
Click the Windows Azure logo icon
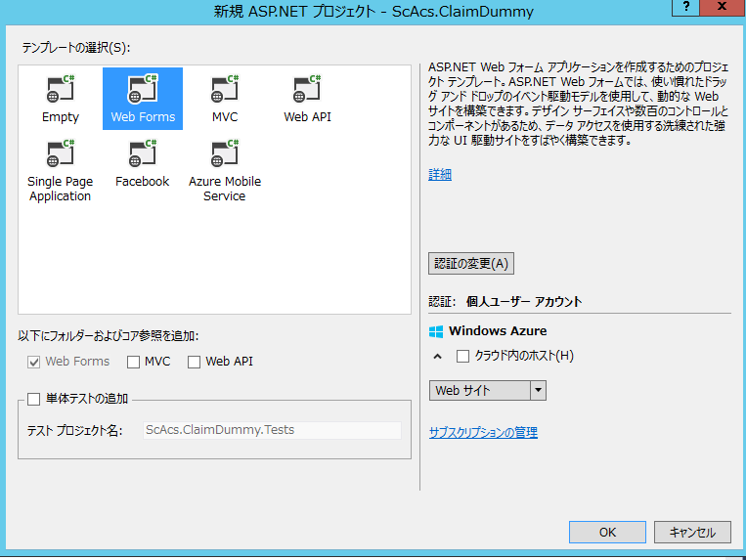tap(436, 331)
